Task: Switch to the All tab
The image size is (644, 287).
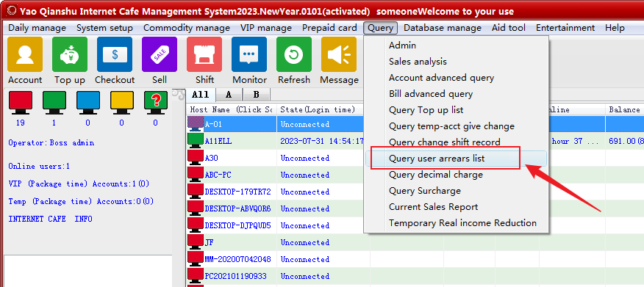Action: pyautogui.click(x=201, y=95)
